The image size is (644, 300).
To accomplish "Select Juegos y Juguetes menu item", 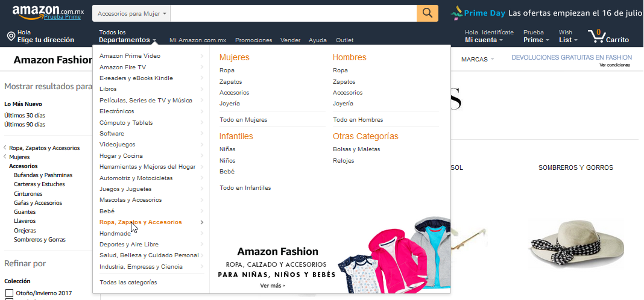I will (125, 189).
